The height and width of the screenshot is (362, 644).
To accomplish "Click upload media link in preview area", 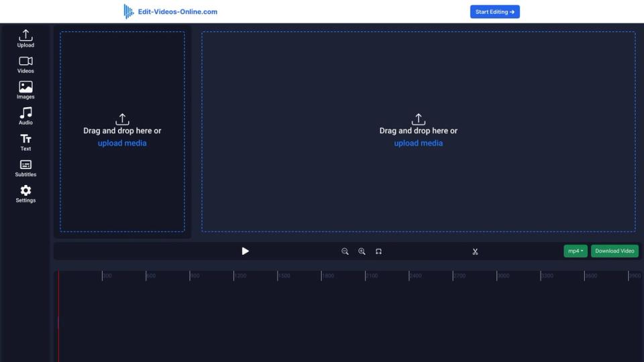I will point(418,143).
